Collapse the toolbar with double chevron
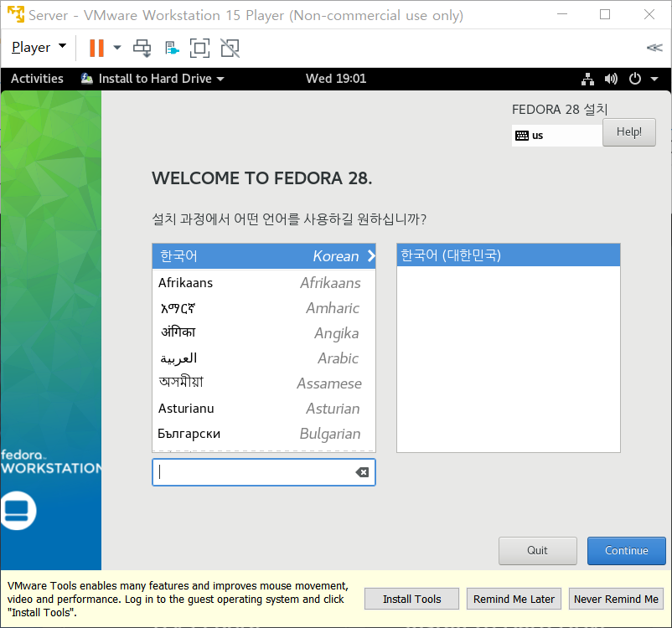Image resolution: width=672 pixels, height=628 pixels. [x=654, y=48]
